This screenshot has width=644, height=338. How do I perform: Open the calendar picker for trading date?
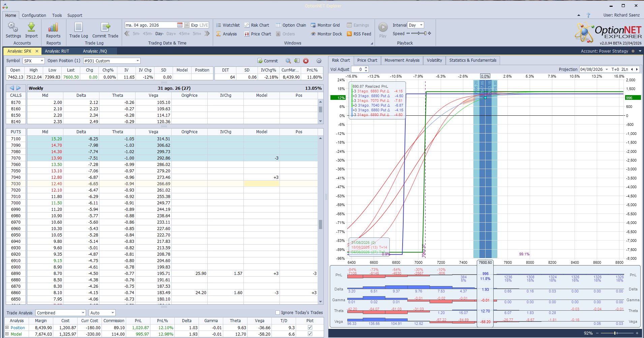coord(180,25)
